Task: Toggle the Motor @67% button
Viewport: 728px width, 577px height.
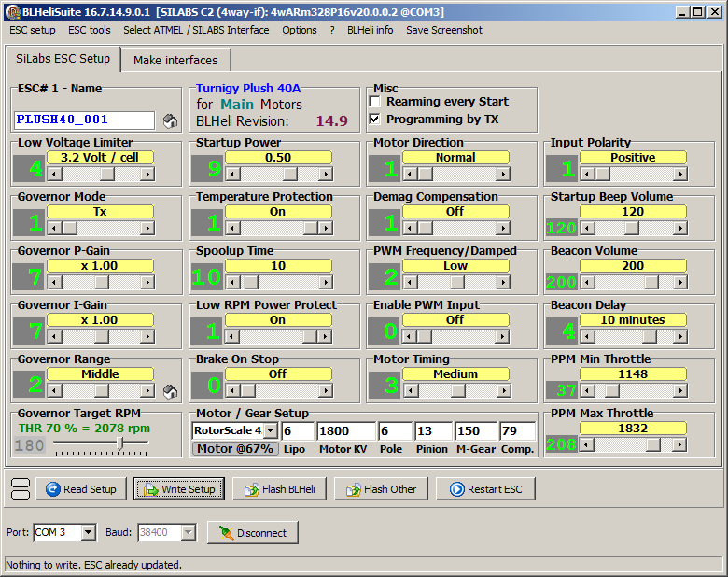Action: click(234, 449)
